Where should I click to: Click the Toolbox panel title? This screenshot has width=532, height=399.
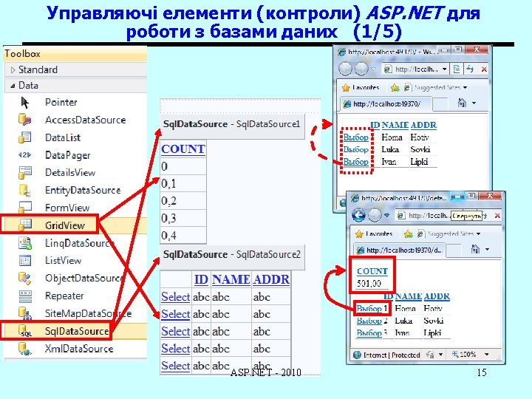point(22,54)
